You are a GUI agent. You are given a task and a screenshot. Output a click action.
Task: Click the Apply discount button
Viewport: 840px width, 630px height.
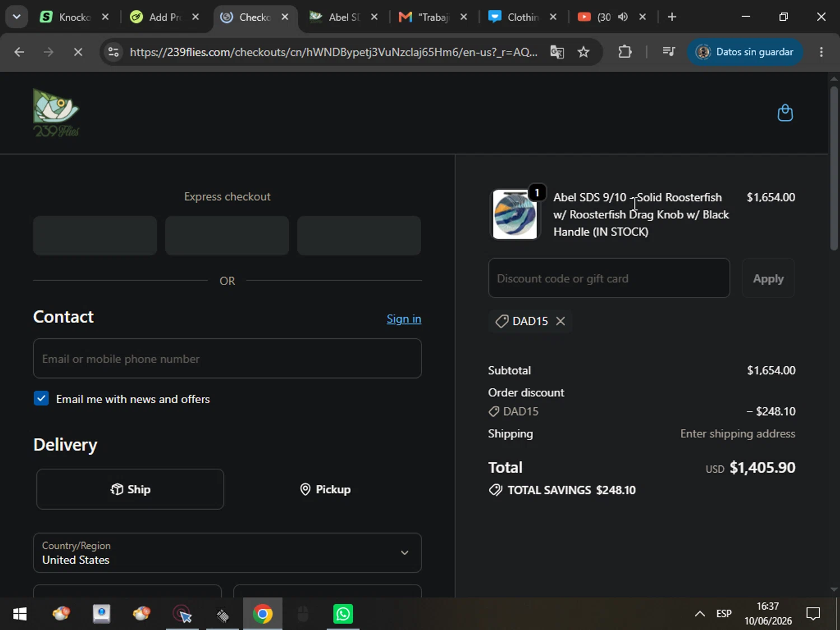click(x=768, y=278)
